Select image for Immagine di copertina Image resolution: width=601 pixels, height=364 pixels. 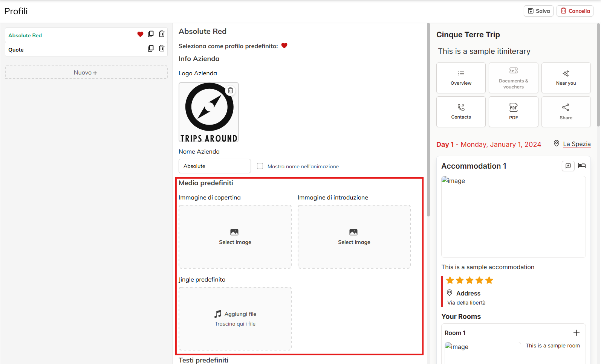pos(235,237)
